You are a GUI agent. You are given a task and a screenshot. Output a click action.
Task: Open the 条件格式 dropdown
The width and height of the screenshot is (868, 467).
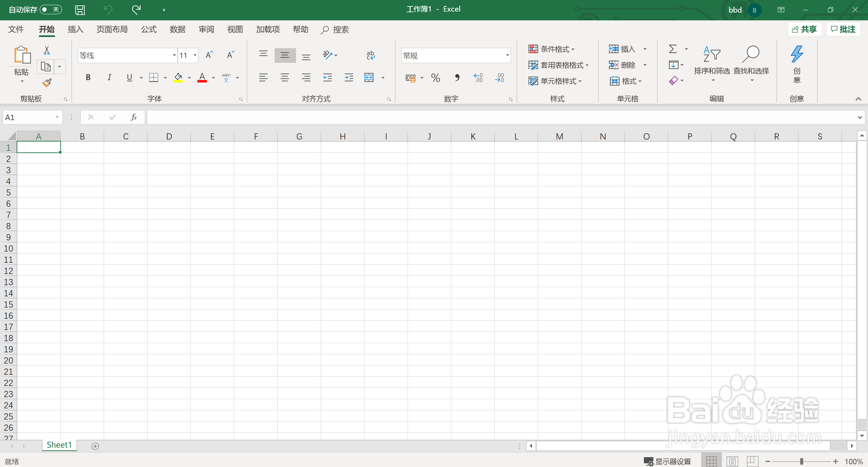(x=552, y=49)
